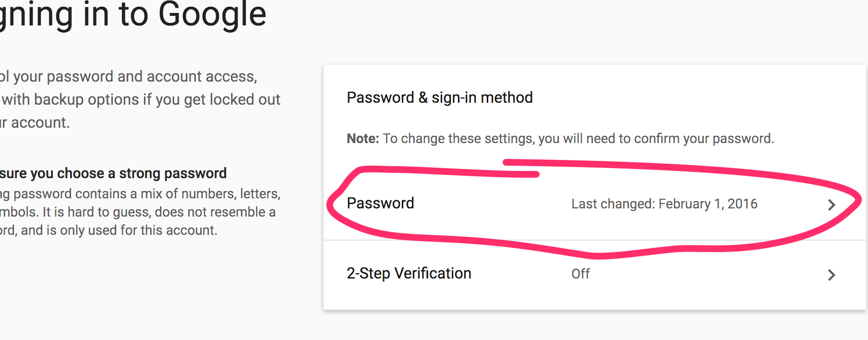Open the Password setting row
Screen dimensions: 868x340
(x=381, y=203)
